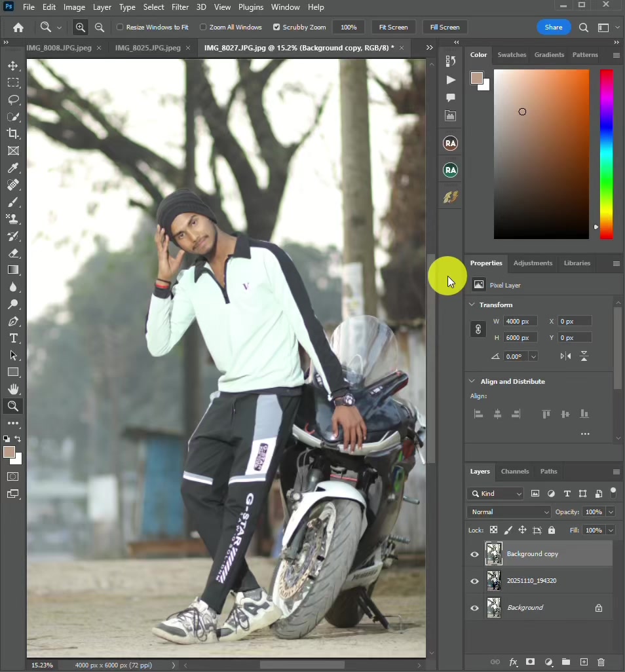Click the trash icon to delete layer
This screenshot has height=672, width=625.
(x=601, y=662)
